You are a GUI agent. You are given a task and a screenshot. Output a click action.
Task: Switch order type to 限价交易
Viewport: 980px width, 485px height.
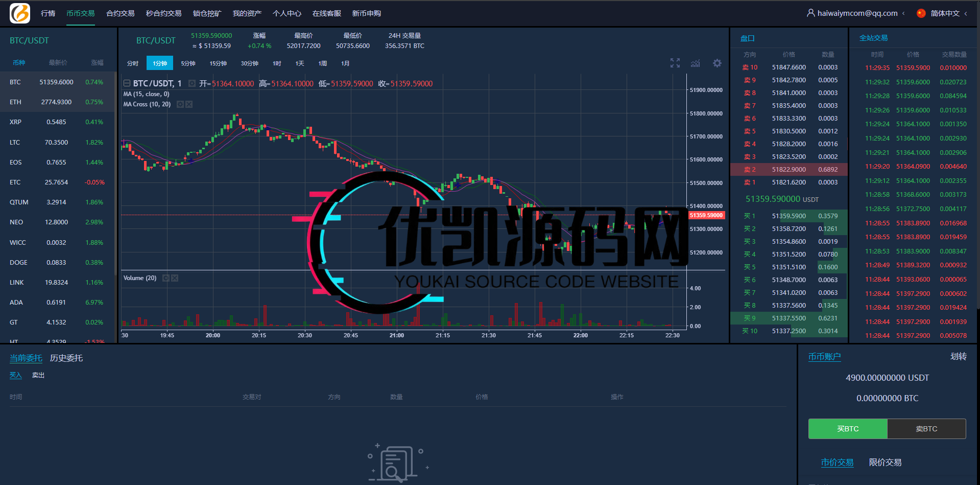pyautogui.click(x=885, y=462)
